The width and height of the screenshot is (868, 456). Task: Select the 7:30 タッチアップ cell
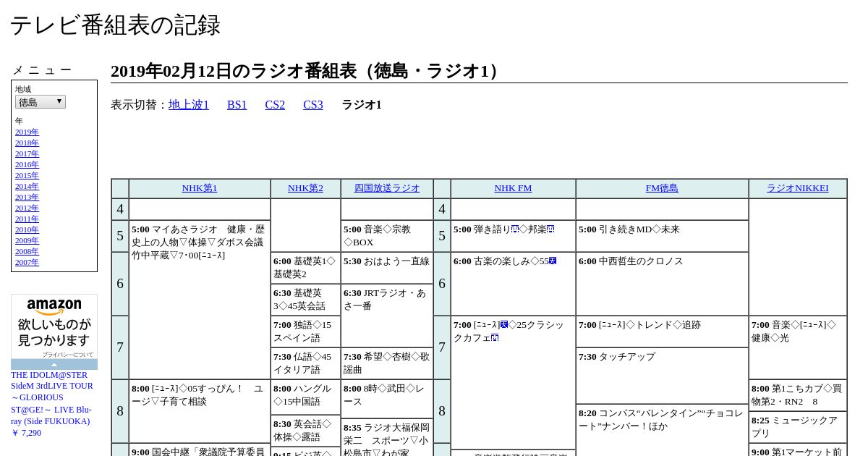662,376
